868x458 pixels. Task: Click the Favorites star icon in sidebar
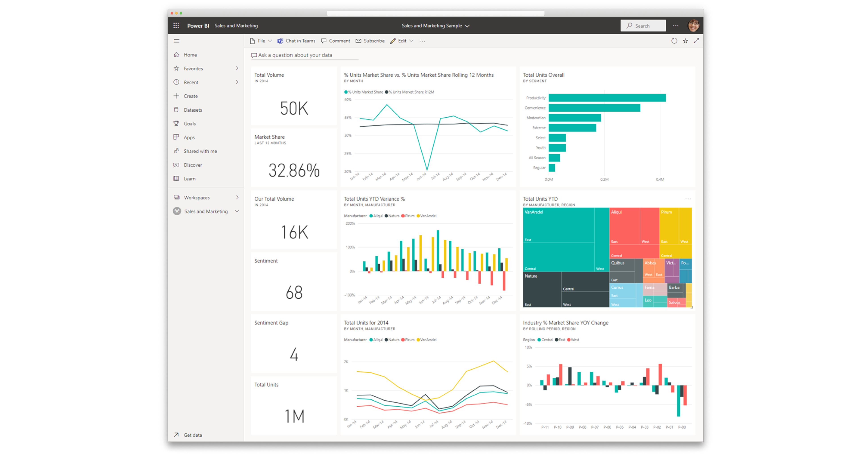tap(176, 68)
